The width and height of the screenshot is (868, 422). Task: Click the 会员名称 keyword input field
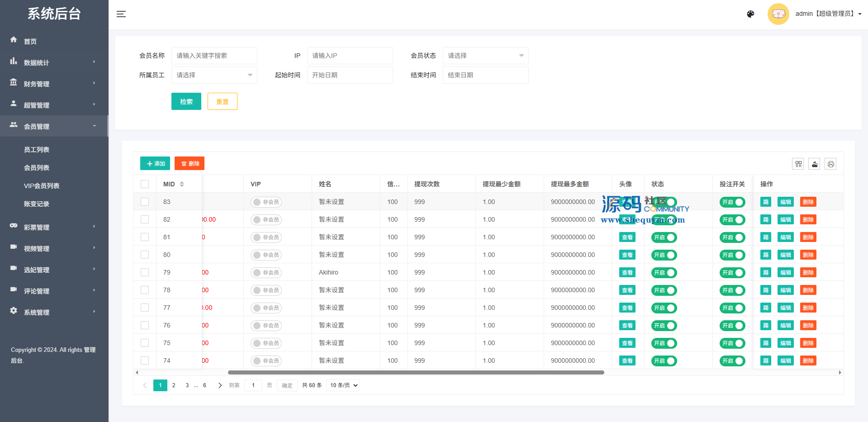pos(214,56)
